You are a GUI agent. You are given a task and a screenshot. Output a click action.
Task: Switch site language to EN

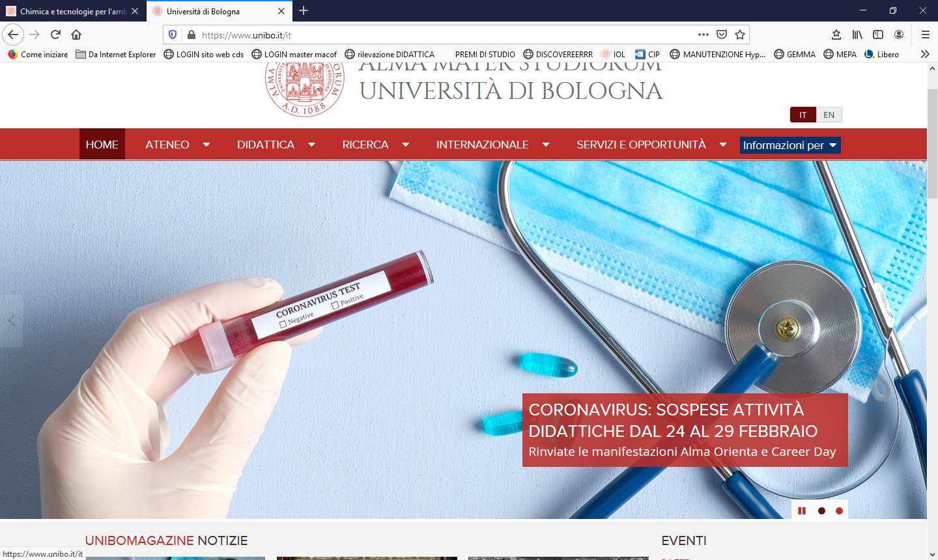click(829, 115)
